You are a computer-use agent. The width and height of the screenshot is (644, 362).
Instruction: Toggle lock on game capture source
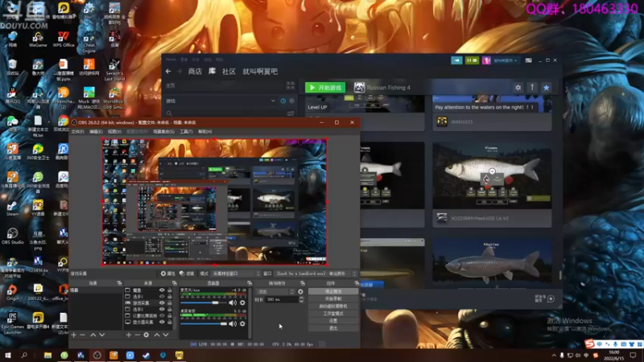tap(169, 303)
